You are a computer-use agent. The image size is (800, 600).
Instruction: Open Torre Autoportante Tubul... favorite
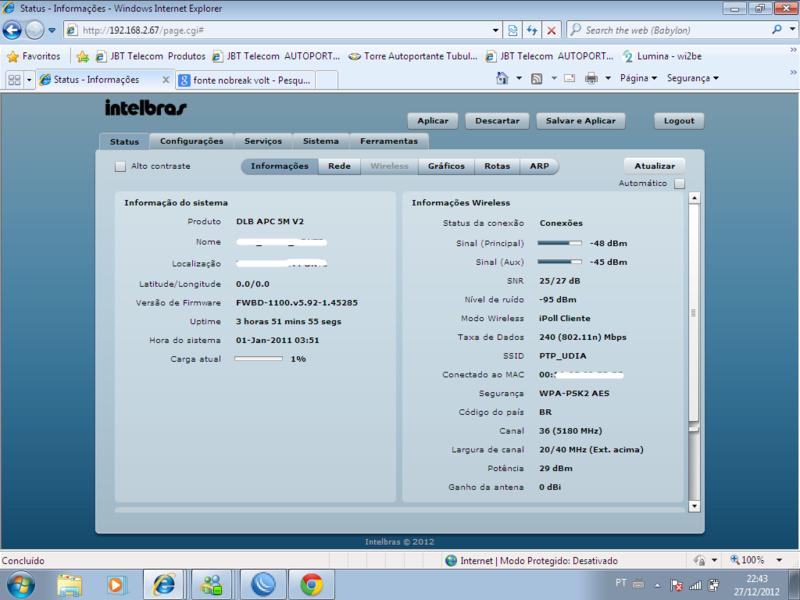pos(413,56)
